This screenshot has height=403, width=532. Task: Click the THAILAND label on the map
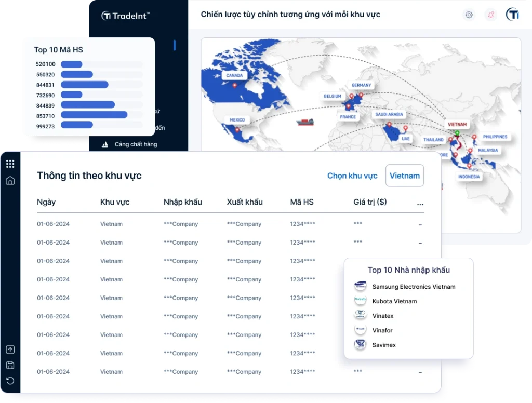coord(433,139)
